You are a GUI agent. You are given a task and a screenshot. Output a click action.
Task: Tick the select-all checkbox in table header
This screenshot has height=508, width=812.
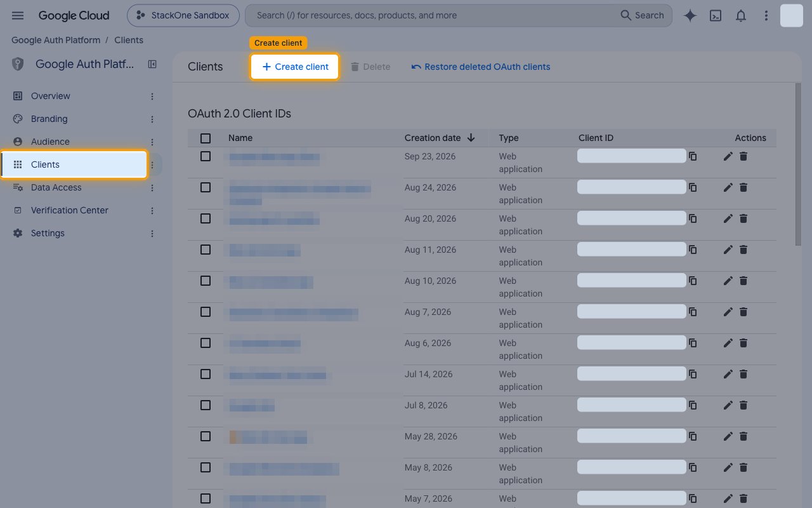coord(206,138)
